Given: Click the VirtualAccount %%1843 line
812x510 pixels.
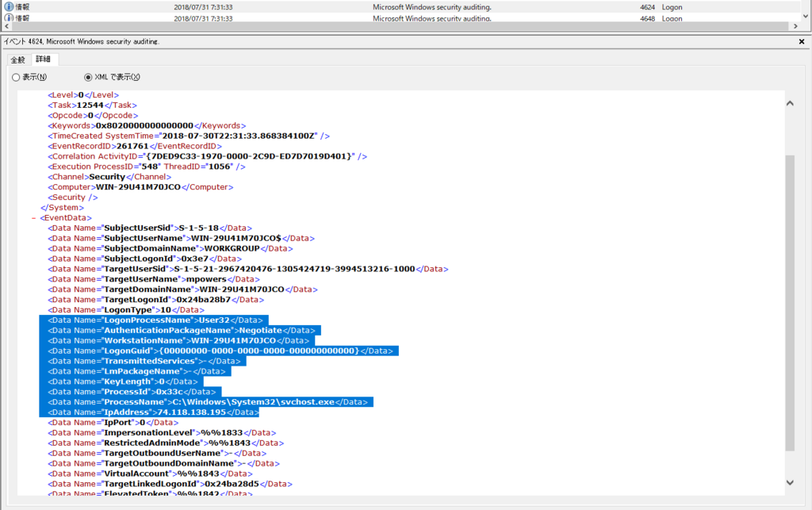Looking at the screenshot, I should pos(150,474).
